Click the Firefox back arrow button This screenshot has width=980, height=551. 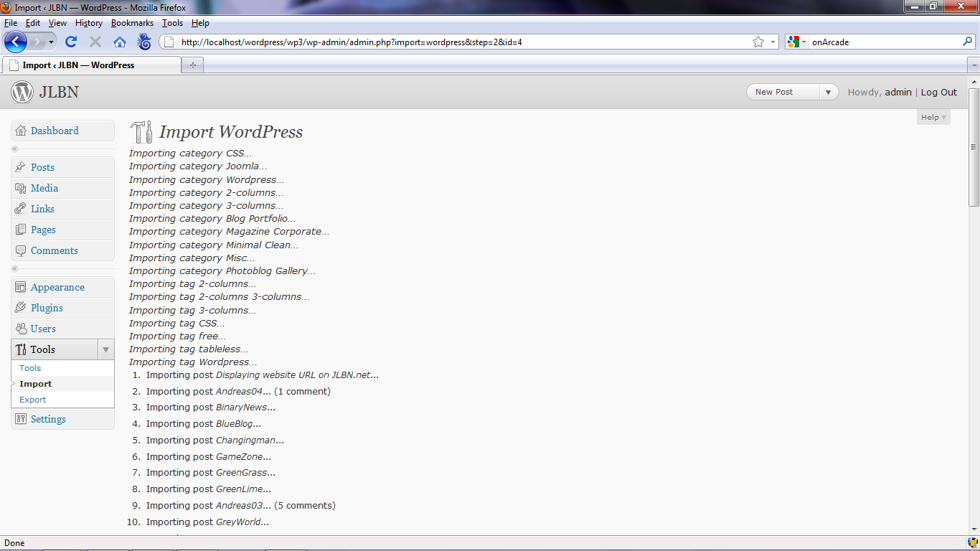15,42
